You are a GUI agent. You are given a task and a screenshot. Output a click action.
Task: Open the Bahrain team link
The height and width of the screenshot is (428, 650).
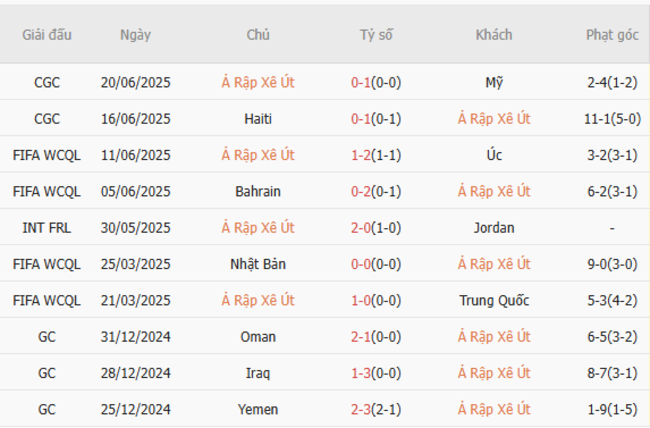pyautogui.click(x=258, y=191)
